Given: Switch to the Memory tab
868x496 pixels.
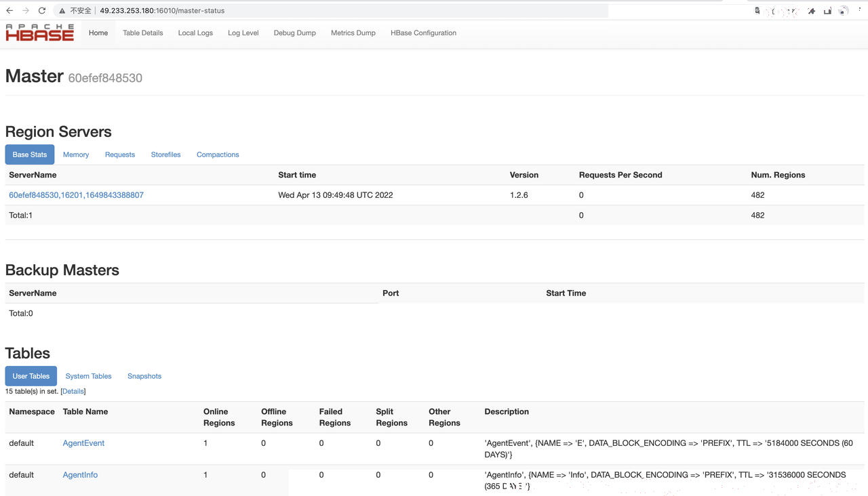Looking at the screenshot, I should pos(76,154).
